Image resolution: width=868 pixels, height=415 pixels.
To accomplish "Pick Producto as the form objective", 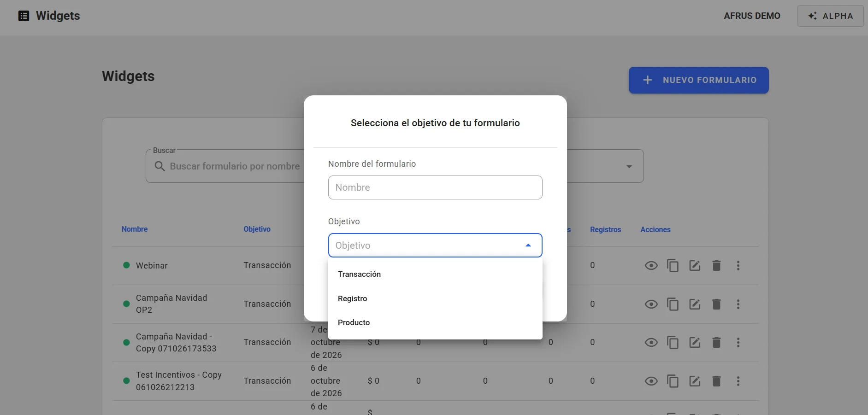I will pyautogui.click(x=435, y=322).
